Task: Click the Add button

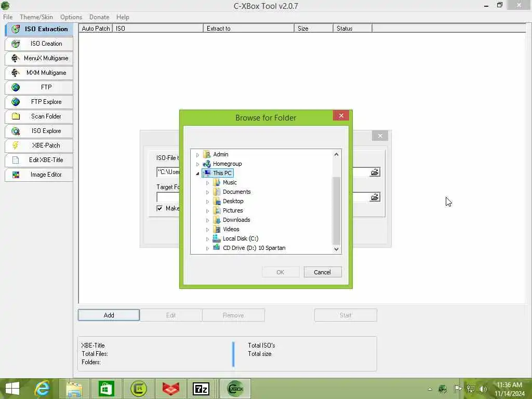Action: tap(109, 315)
